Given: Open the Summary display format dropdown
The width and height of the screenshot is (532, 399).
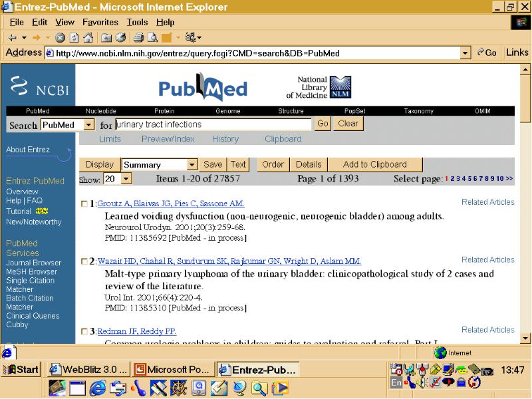Looking at the screenshot, I should tap(192, 165).
